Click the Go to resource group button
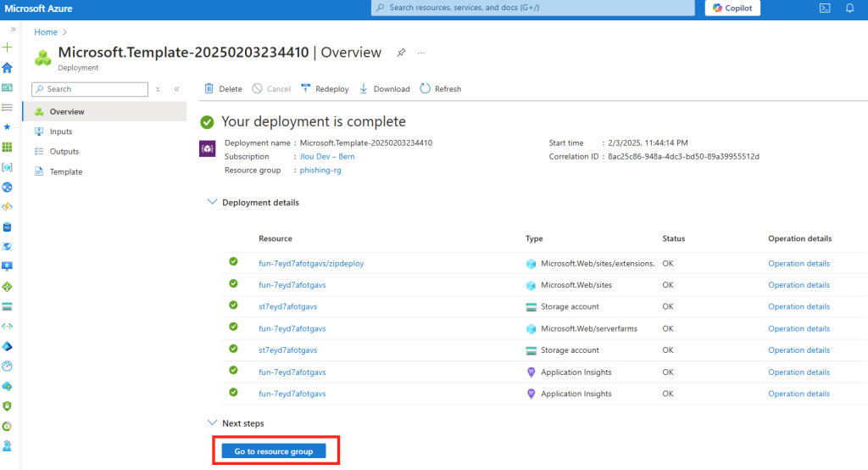The height and width of the screenshot is (470, 868). click(x=274, y=451)
